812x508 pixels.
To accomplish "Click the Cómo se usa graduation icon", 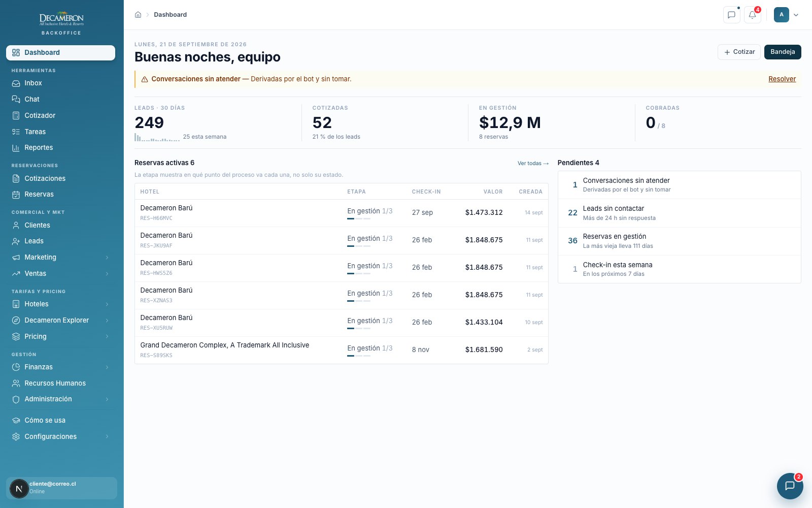I will (16, 421).
